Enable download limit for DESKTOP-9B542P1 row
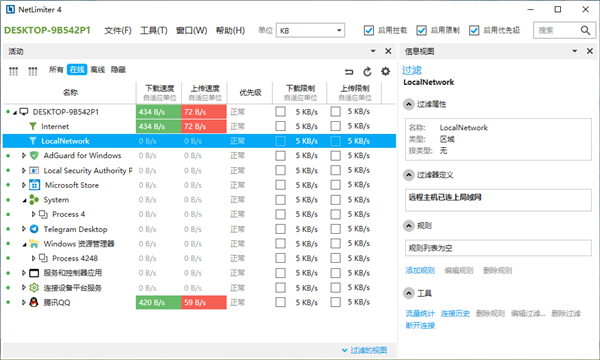This screenshot has width=600, height=360. pyautogui.click(x=280, y=112)
